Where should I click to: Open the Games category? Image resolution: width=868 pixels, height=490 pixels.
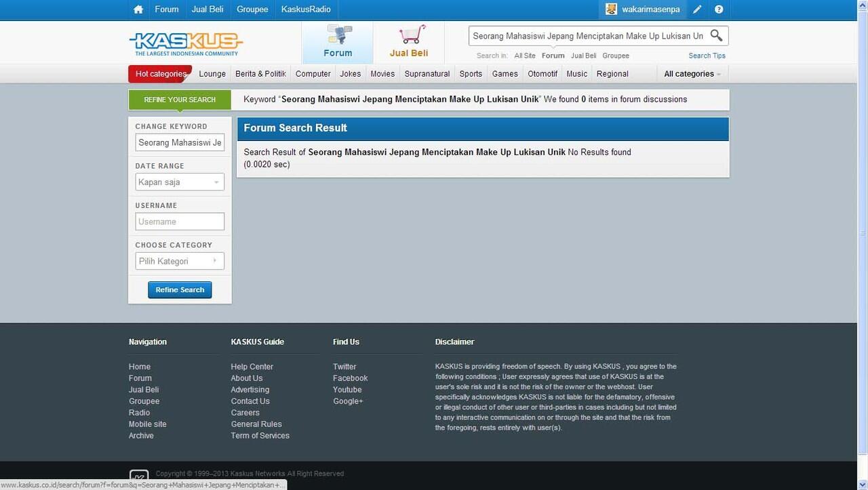point(505,74)
